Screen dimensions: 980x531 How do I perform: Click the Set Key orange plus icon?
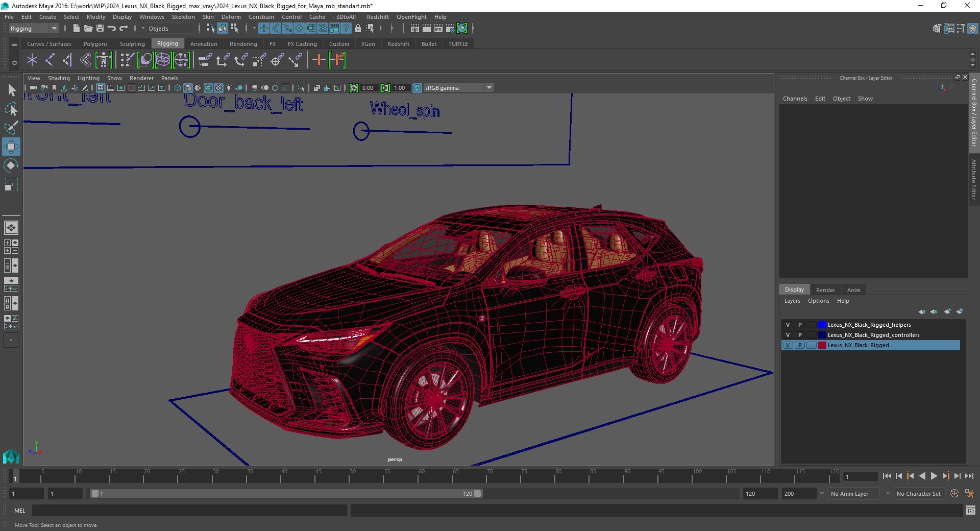point(318,60)
